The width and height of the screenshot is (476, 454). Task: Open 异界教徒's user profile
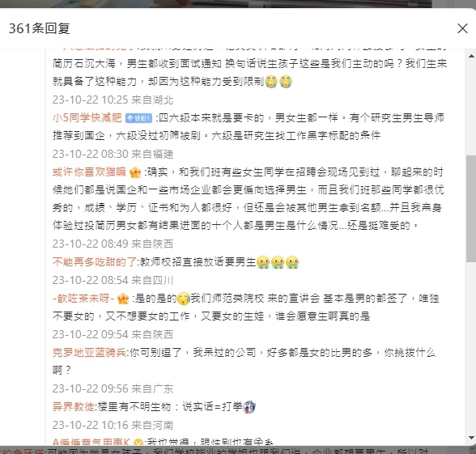click(73, 406)
